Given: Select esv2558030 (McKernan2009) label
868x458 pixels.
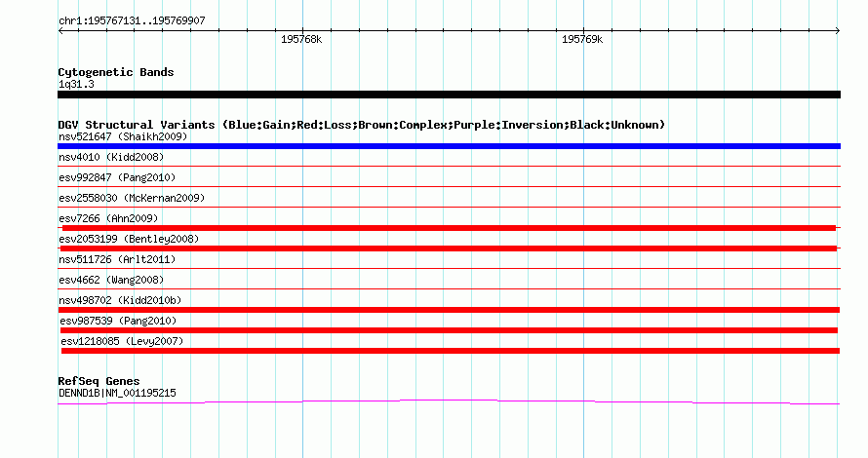Looking at the screenshot, I should click(132, 198).
